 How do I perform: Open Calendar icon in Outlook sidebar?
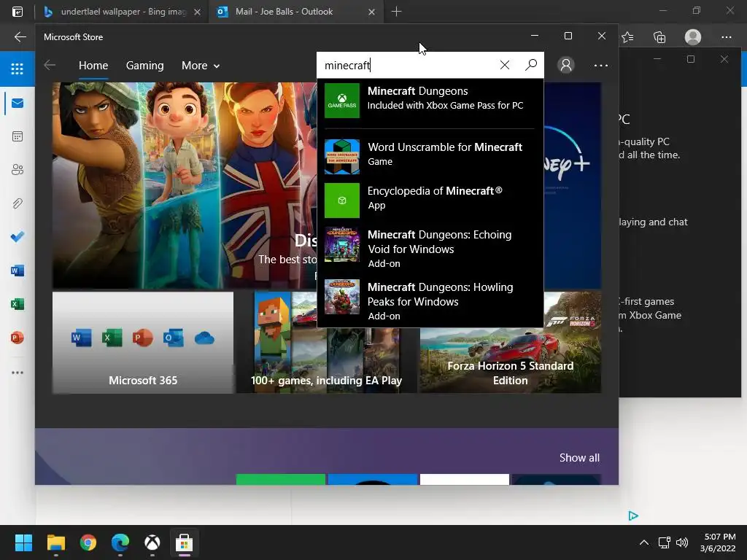pos(18,136)
